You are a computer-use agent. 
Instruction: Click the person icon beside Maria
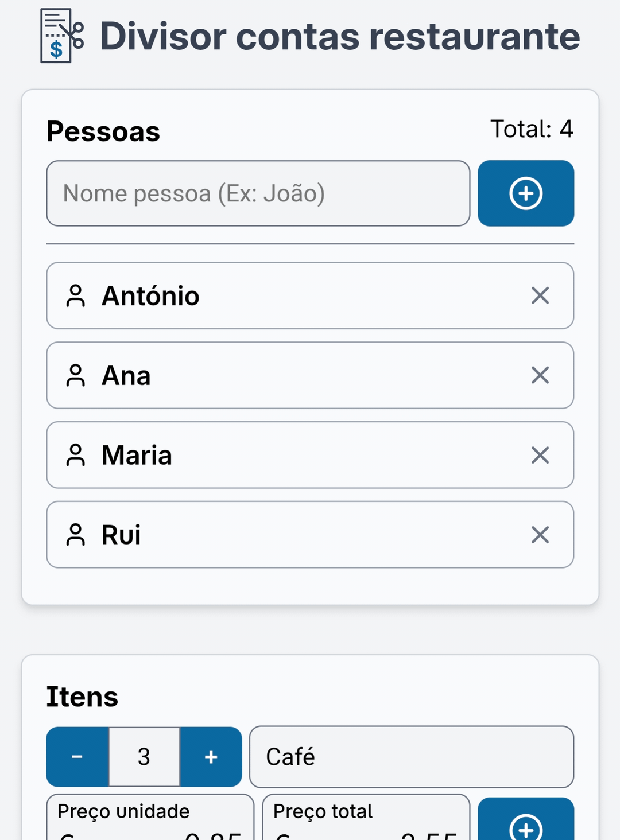(76, 456)
